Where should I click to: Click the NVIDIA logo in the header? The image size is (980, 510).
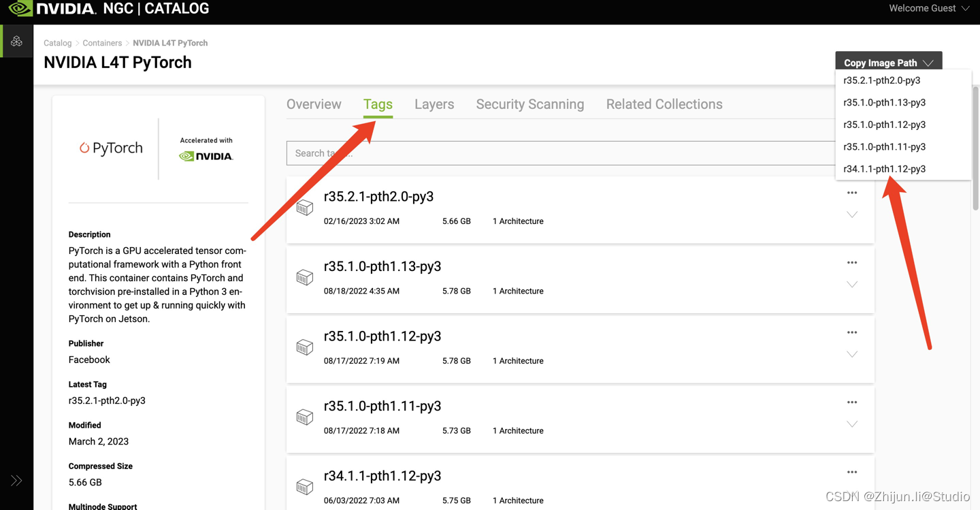click(52, 9)
